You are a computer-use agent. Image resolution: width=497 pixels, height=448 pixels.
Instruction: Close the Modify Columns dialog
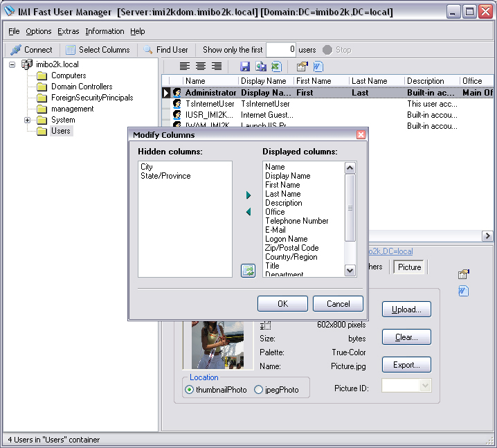(x=361, y=135)
